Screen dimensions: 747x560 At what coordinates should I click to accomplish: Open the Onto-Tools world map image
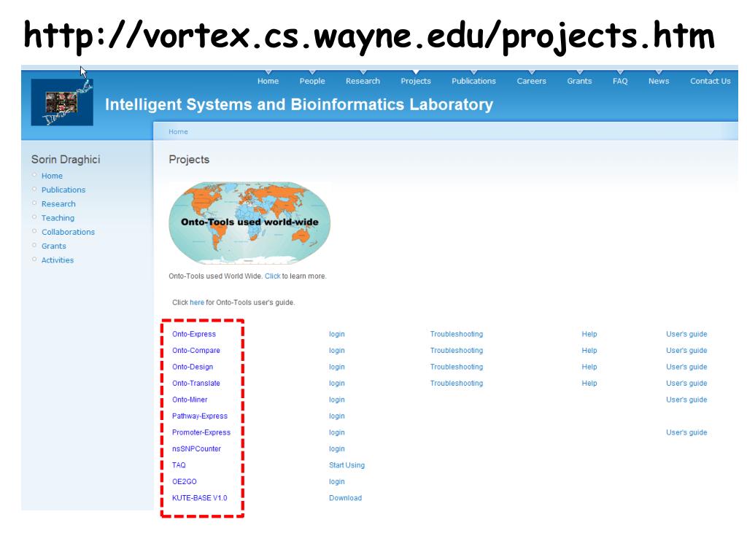(x=249, y=223)
